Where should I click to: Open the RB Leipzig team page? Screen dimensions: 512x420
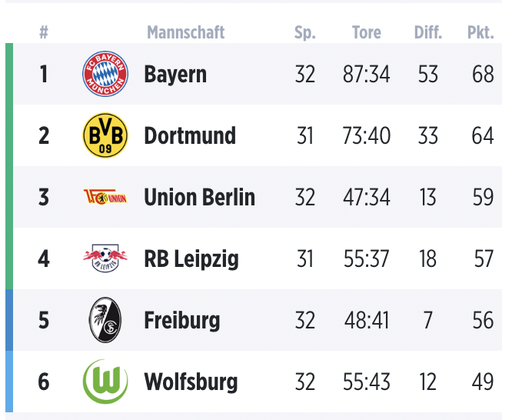coord(191,259)
